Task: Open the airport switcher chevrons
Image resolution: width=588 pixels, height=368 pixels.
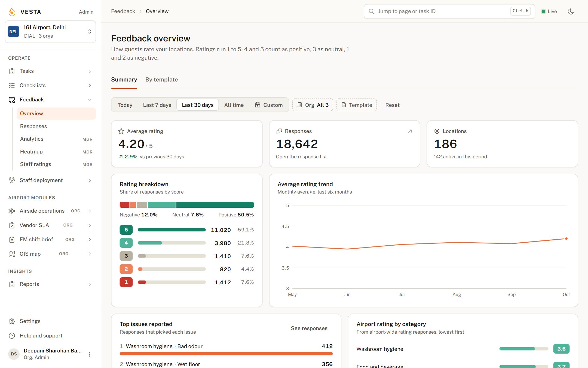Action: [x=90, y=32]
